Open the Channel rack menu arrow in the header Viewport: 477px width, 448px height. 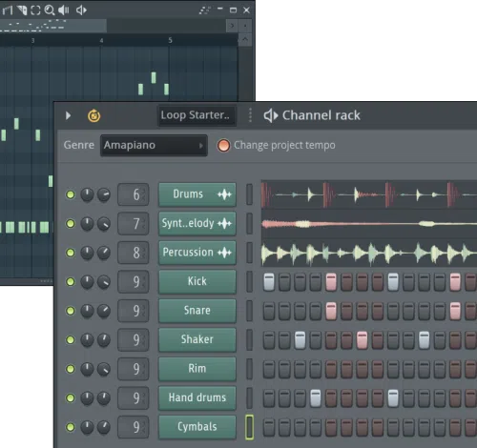click(68, 115)
